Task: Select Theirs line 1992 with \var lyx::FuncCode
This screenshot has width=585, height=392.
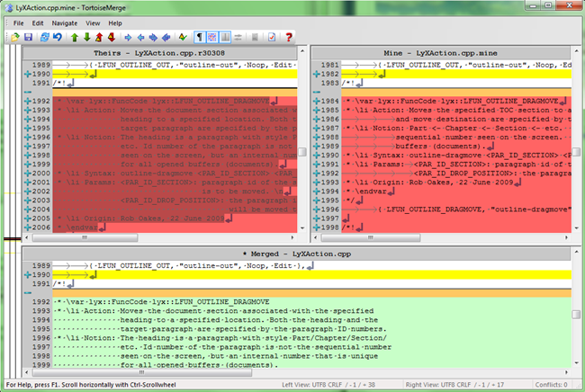Action: pos(175,101)
